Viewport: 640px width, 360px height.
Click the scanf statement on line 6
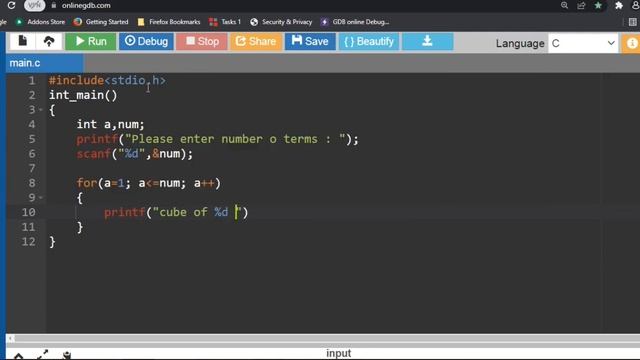click(134, 154)
